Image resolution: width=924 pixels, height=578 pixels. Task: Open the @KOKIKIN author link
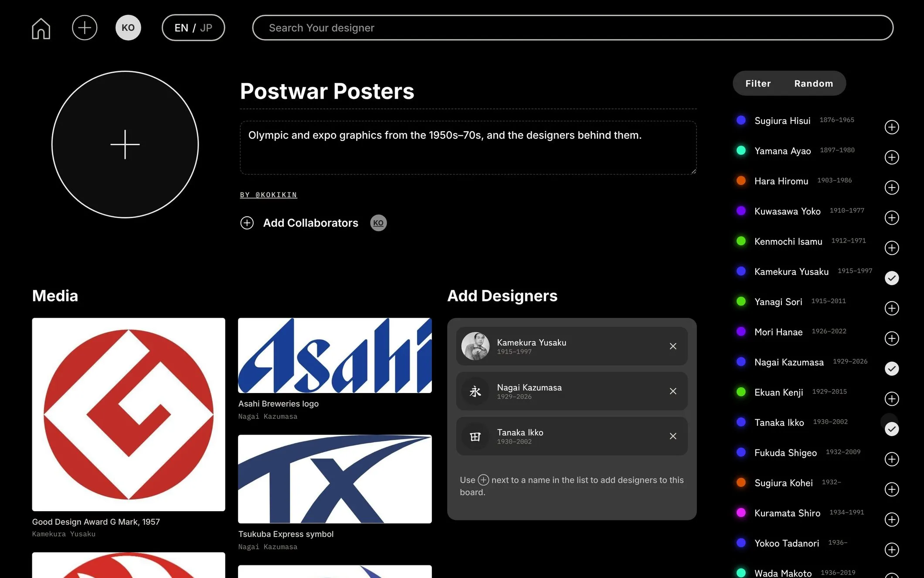click(276, 195)
